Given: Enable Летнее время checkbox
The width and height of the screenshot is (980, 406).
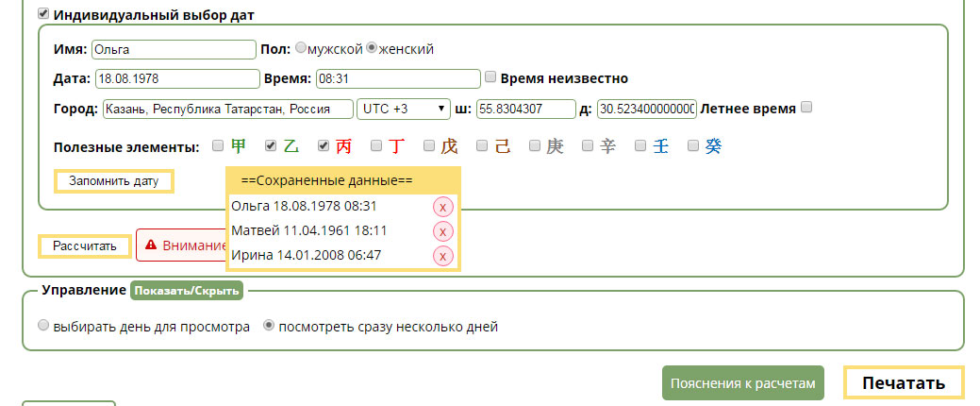Looking at the screenshot, I should [x=806, y=107].
